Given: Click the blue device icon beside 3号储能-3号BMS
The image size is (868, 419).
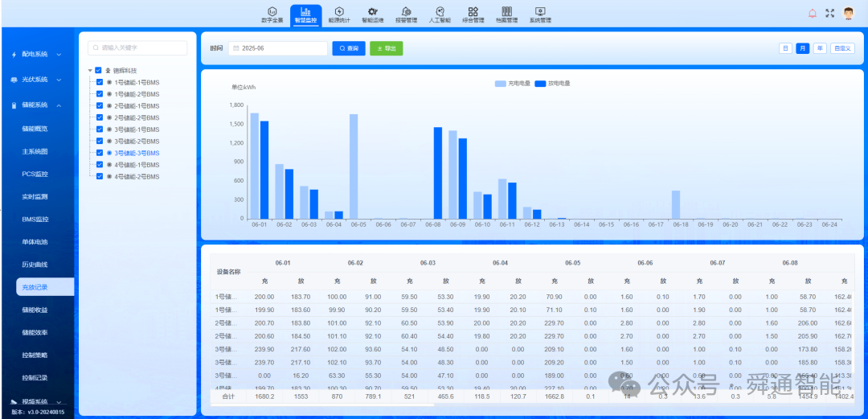Looking at the screenshot, I should [109, 153].
